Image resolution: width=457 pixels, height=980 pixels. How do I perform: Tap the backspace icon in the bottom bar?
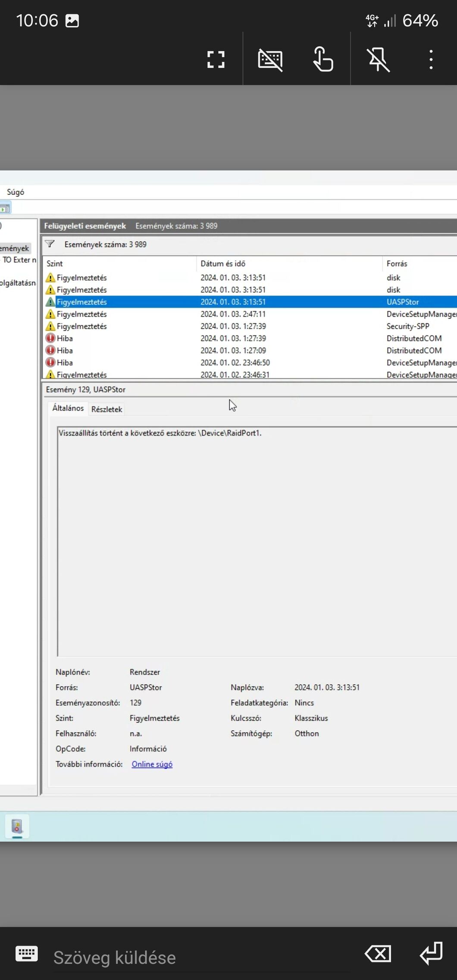click(378, 954)
